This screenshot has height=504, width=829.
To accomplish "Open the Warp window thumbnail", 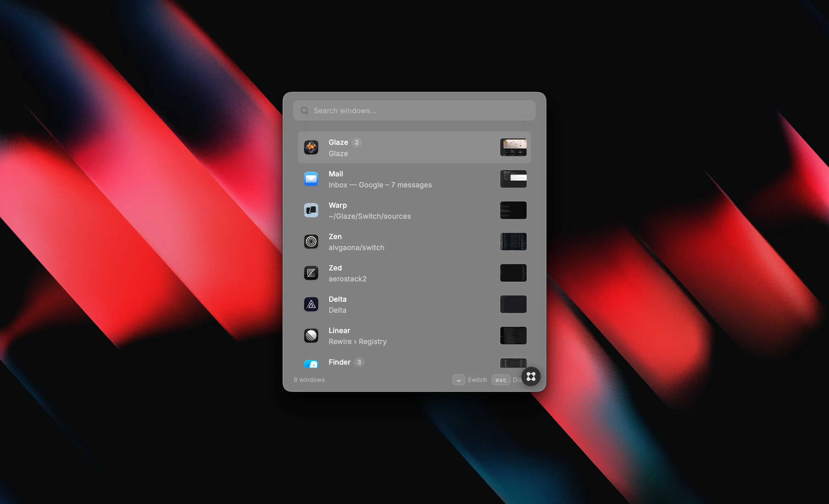I will pyautogui.click(x=513, y=210).
